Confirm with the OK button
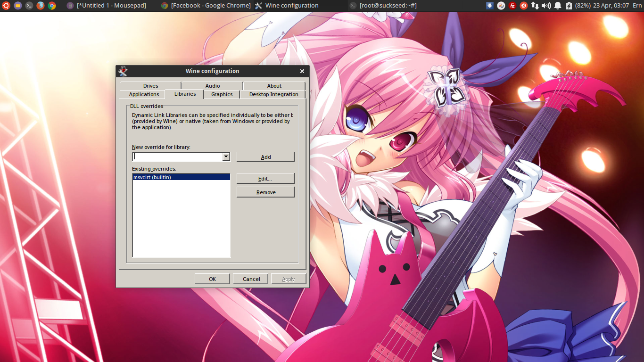Viewport: 644px width, 362px height. tap(212, 279)
